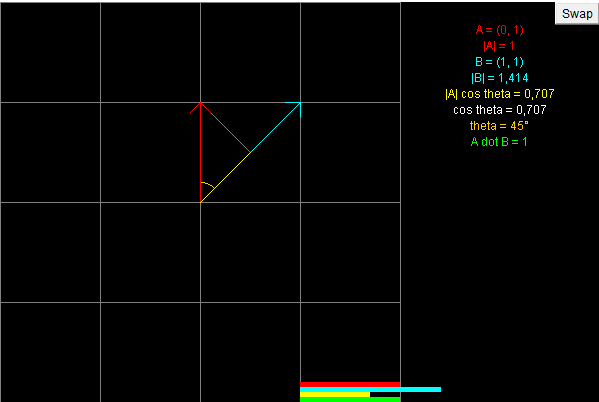Click the yellow projection segment along B
The width and height of the screenshot is (599, 402).
225,177
